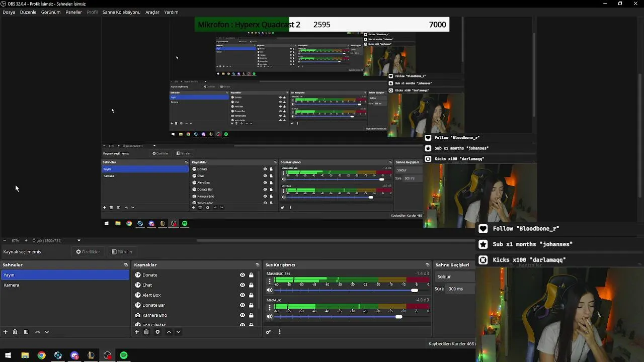Screen dimensions: 644x362
Task: Hide the Kamera Brio source
Action: point(243,315)
